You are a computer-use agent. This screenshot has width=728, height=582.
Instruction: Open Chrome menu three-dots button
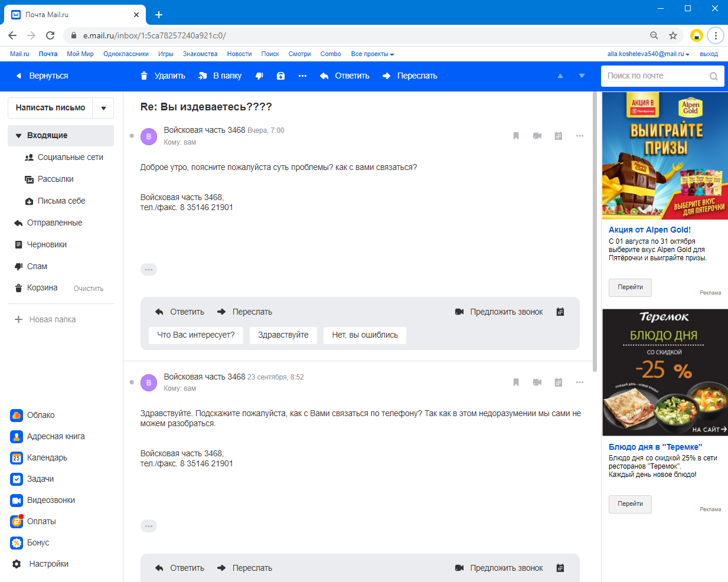point(716,35)
